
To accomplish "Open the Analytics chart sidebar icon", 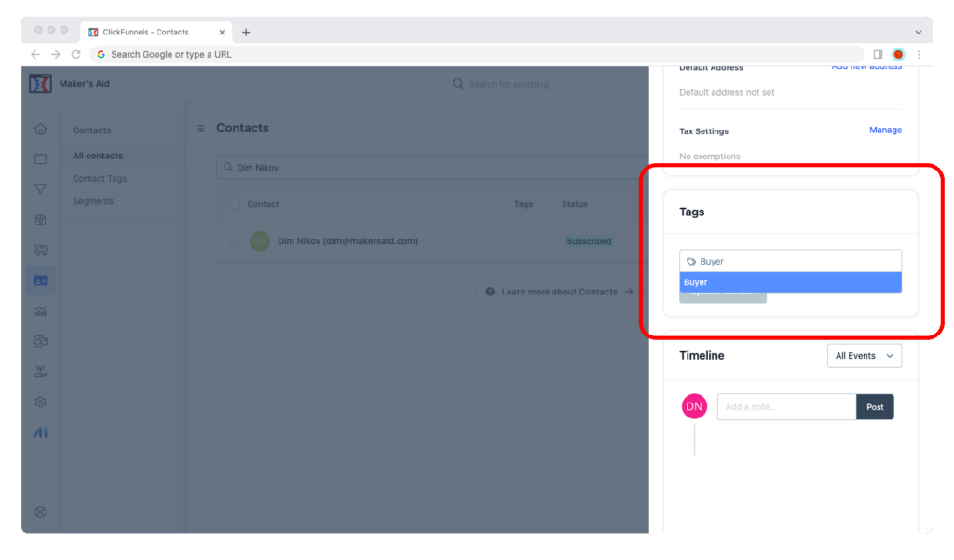I will click(41, 311).
